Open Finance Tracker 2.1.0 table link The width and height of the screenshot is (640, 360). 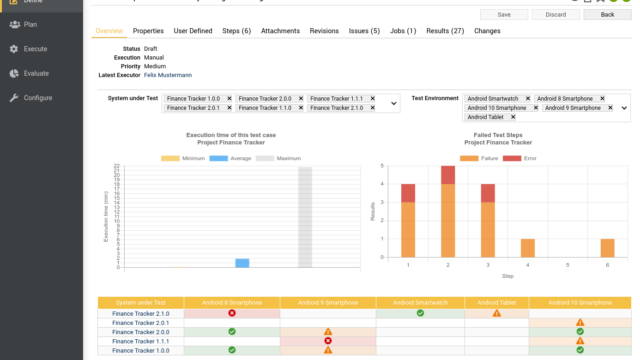[x=140, y=313]
